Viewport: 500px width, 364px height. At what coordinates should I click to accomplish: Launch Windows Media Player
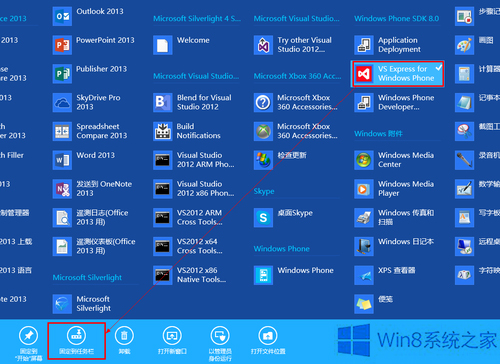(395, 189)
